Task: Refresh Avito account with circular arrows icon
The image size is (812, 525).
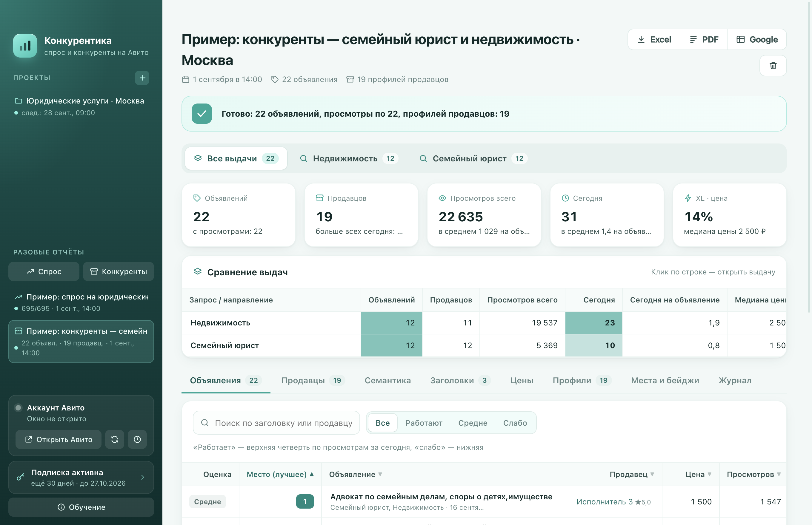Action: pos(115,439)
